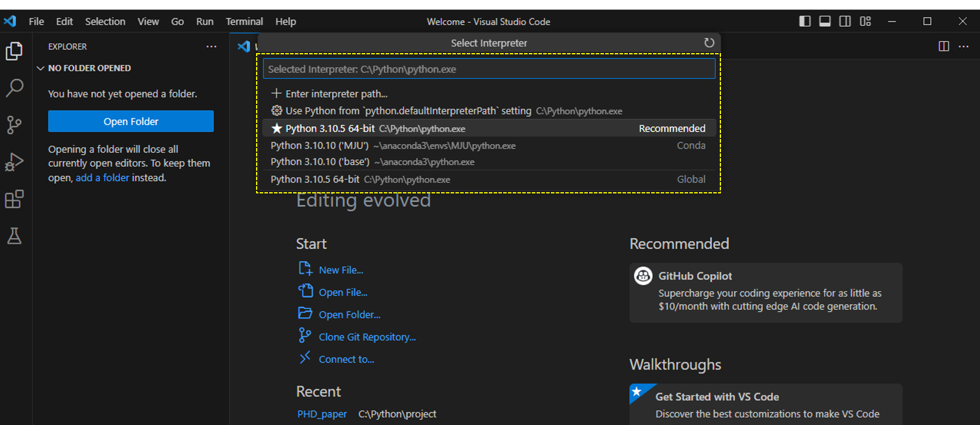Click the add a folder link
Screen dimensions: 980x425
tap(102, 178)
